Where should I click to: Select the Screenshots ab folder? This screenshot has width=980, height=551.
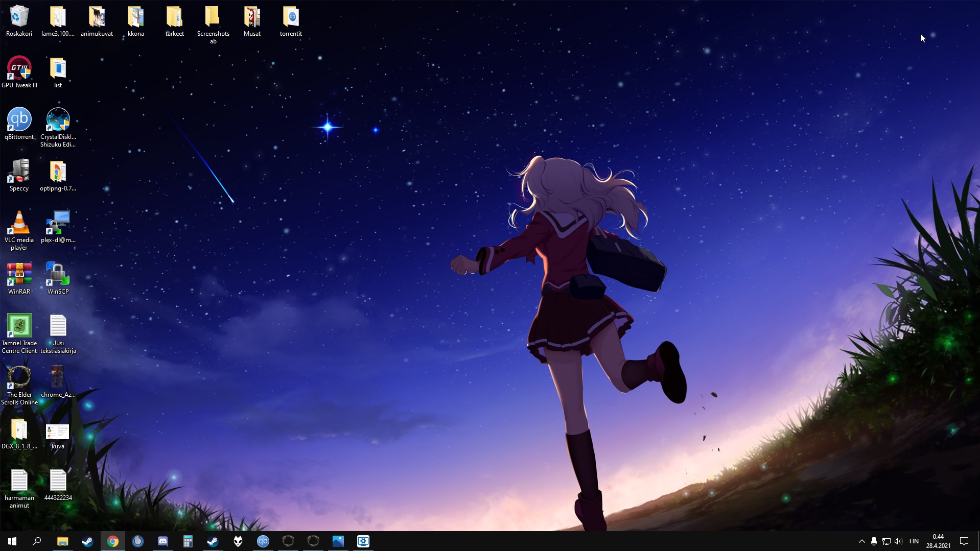[x=213, y=25]
